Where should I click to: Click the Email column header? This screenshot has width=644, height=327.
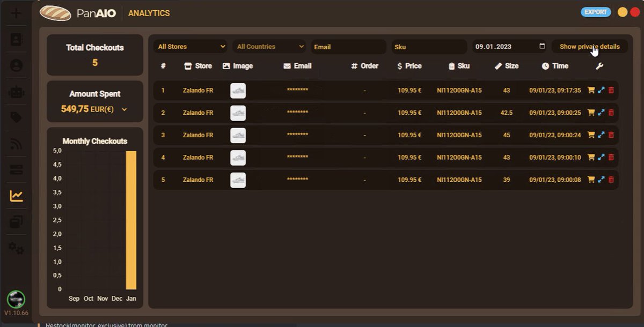pyautogui.click(x=297, y=66)
